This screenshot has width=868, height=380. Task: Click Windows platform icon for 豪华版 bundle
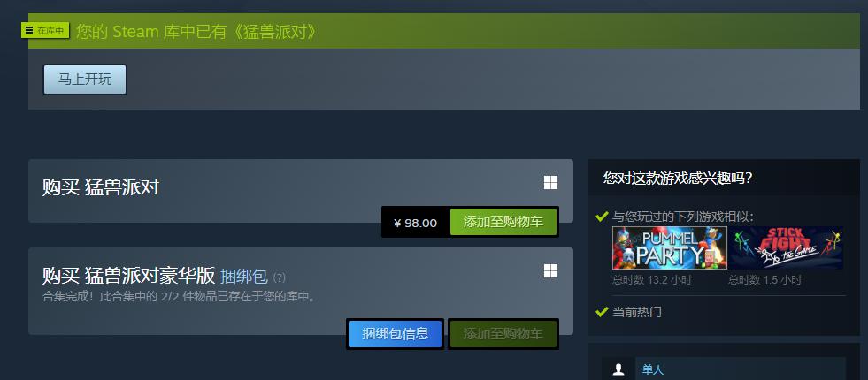click(550, 271)
